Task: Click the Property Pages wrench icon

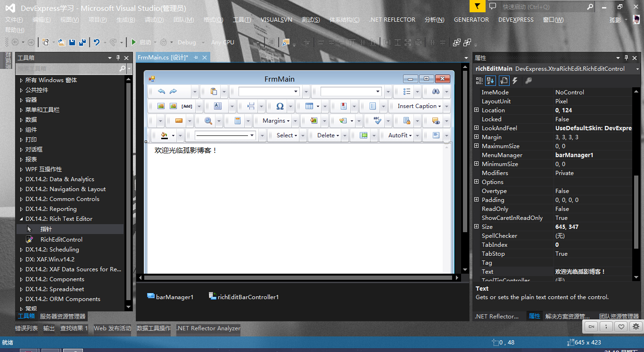Action: point(528,81)
